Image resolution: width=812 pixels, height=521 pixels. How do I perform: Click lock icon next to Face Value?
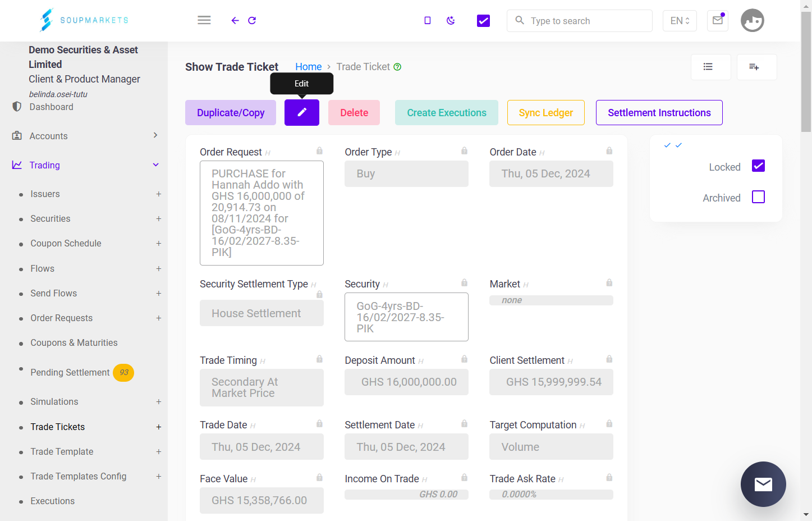[x=319, y=477]
